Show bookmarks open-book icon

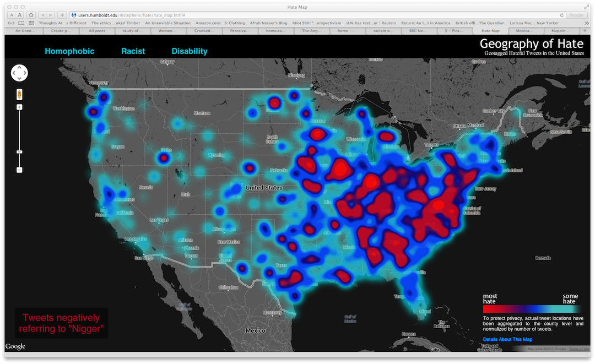[21, 23]
